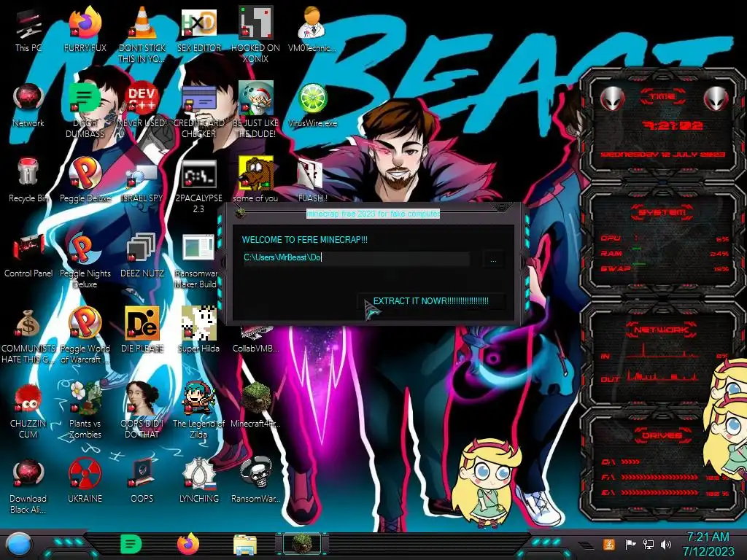Click the SYSTEM widget RAM reading
This screenshot has width=747, height=560.
[x=664, y=253]
